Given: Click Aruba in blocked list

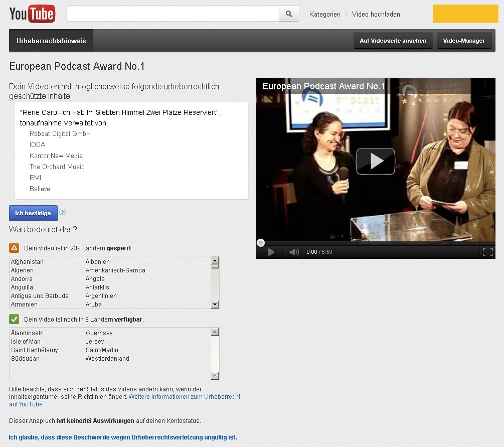Looking at the screenshot, I should (x=94, y=304).
